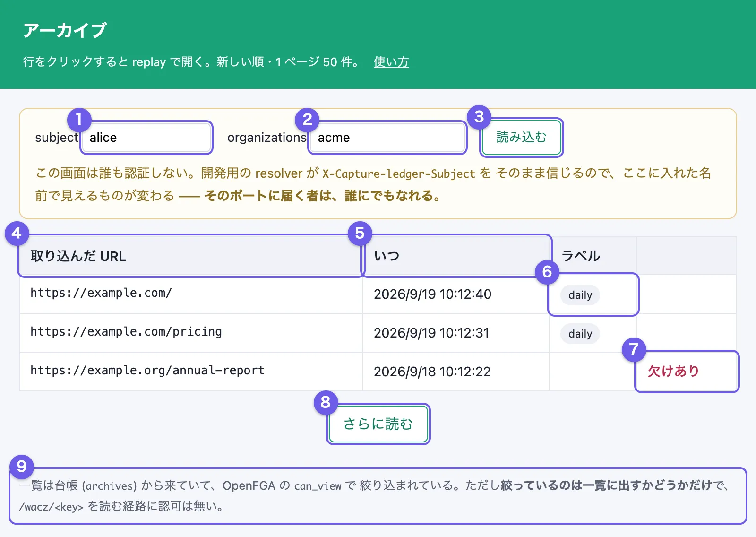Click the organizations field label
Image resolution: width=756 pixels, height=537 pixels.
click(267, 138)
